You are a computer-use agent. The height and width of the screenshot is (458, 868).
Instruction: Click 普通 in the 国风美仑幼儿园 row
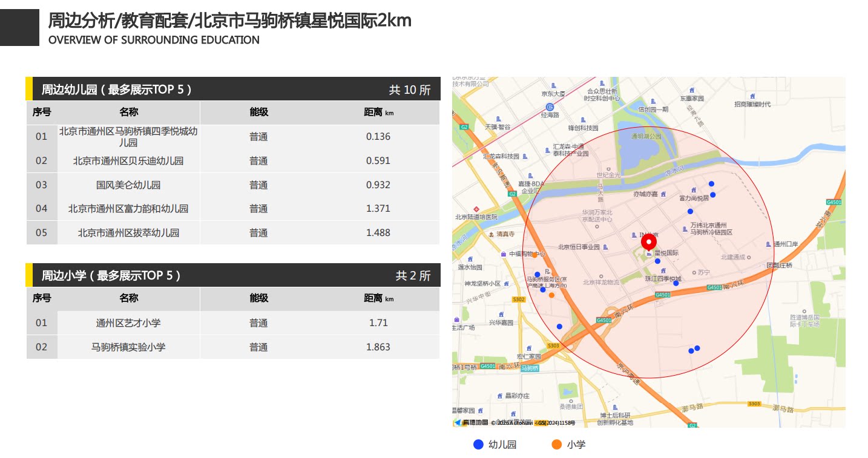click(x=258, y=185)
